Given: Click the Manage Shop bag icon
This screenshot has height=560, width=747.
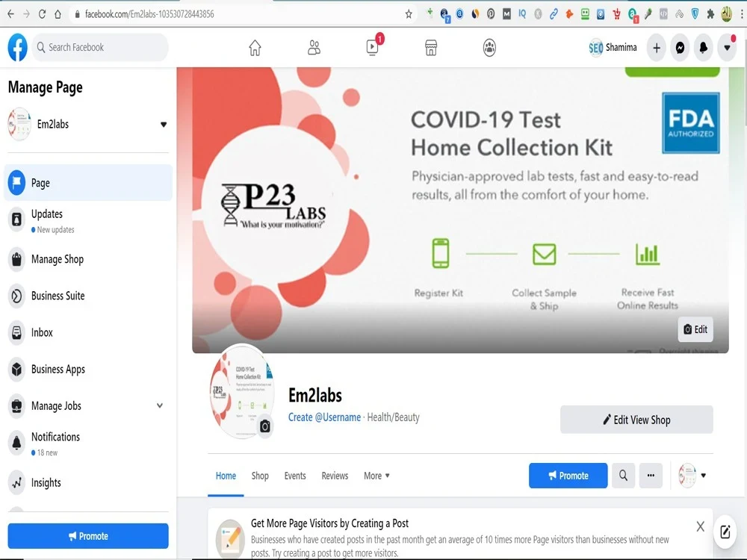Looking at the screenshot, I should tap(16, 259).
